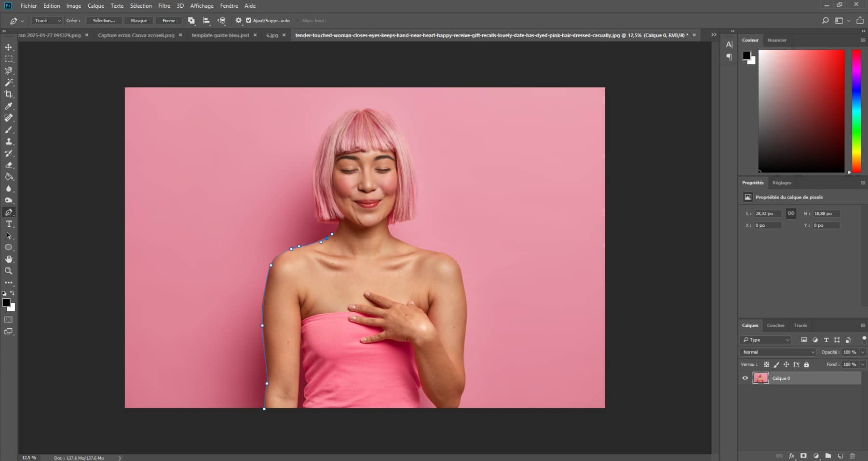Select the Healing Brush tool
The image size is (868, 461).
click(x=9, y=118)
